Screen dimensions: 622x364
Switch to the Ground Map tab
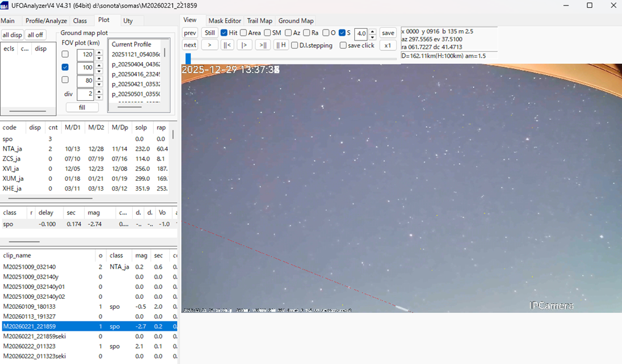click(x=296, y=21)
